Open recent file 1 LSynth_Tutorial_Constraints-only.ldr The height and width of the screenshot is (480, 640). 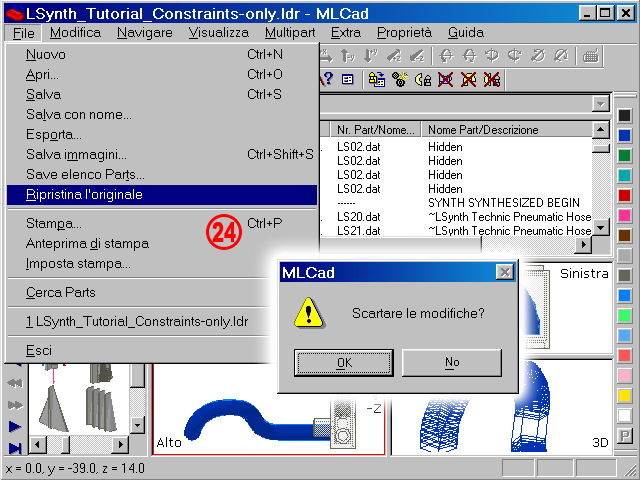139,322
